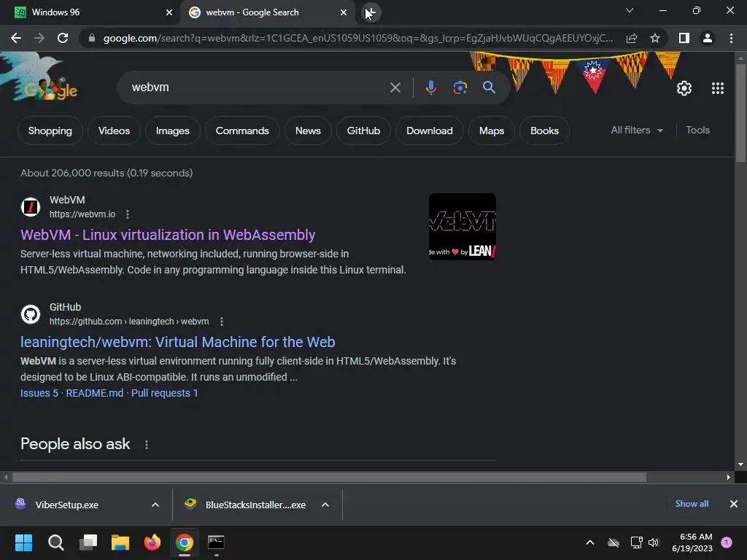Click the WebVM site favicon

click(31, 207)
